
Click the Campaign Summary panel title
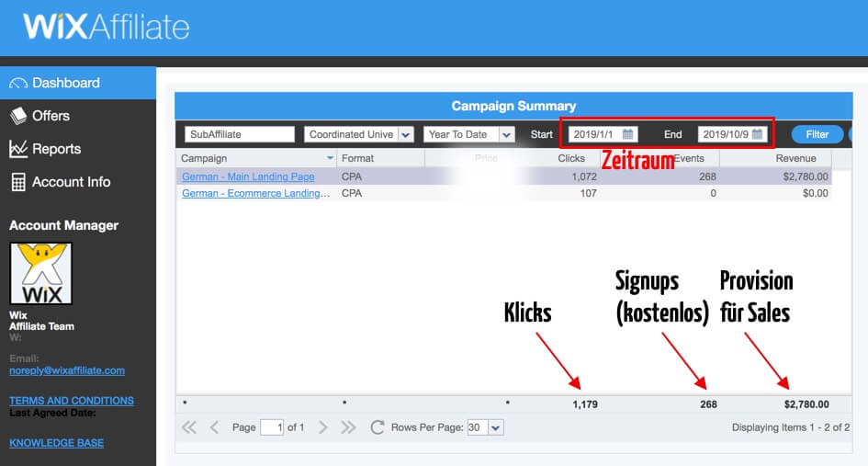pos(513,106)
